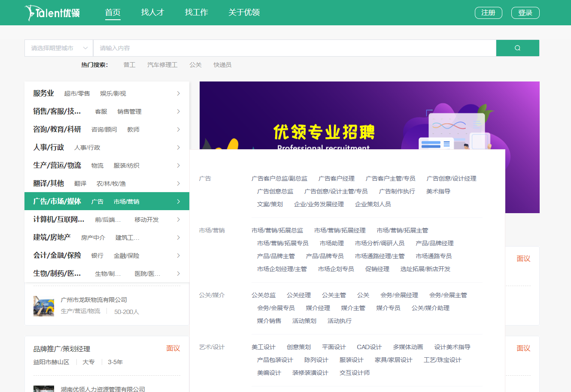Expand the 咨询/教育/科研 category chevron
The height and width of the screenshot is (392, 571).
pyautogui.click(x=179, y=130)
